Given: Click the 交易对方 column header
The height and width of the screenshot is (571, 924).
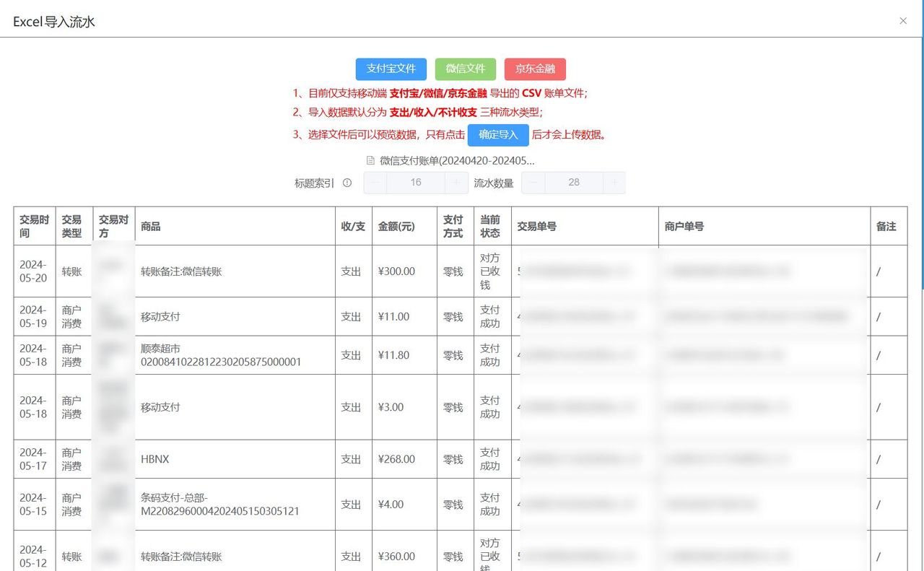Looking at the screenshot, I should (x=114, y=226).
